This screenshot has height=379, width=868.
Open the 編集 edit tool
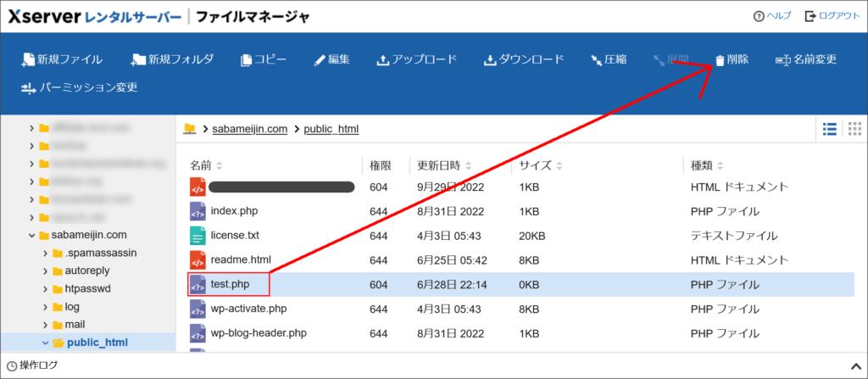coord(331,60)
